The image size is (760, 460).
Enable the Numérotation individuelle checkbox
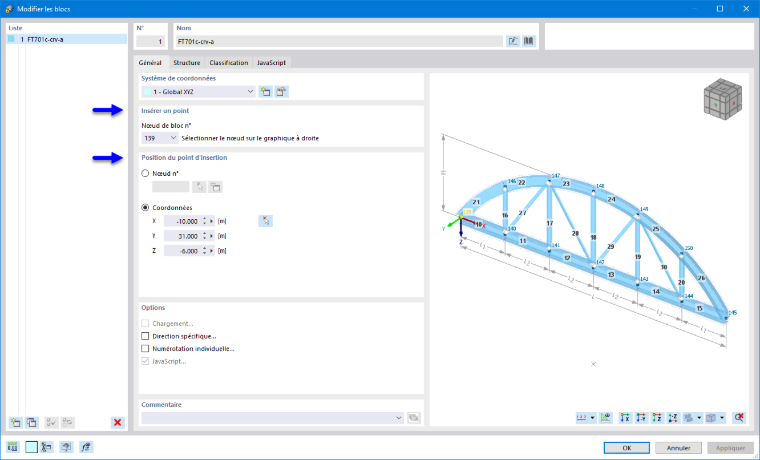[x=145, y=349]
